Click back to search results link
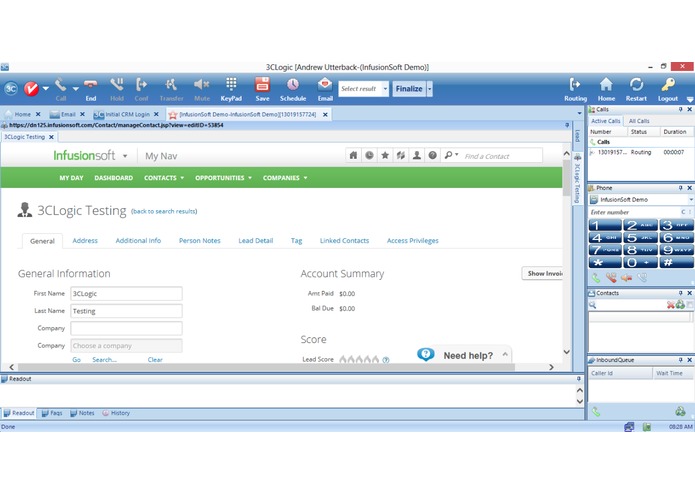This screenshot has height=494, width=695. (x=164, y=211)
